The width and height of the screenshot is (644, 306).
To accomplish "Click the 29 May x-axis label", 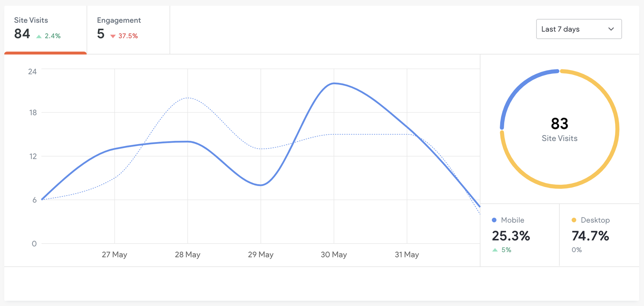I will (261, 255).
